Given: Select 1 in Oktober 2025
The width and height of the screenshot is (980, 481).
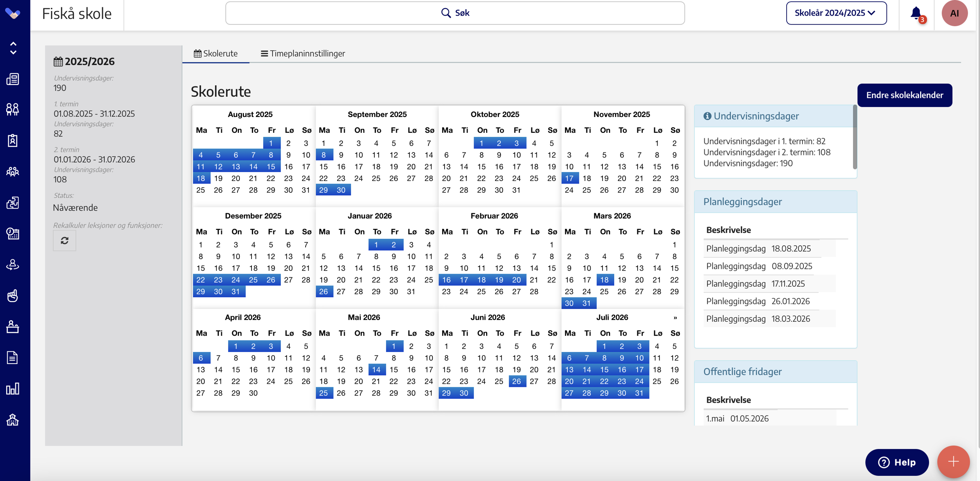Looking at the screenshot, I should click(x=482, y=143).
